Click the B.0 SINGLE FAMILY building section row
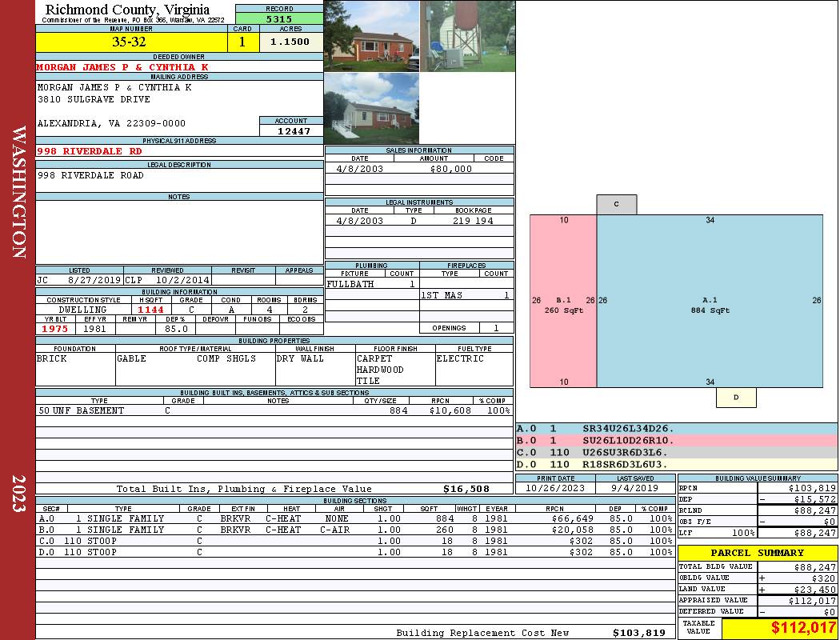Screen dimensions: 840x640 tap(355, 530)
